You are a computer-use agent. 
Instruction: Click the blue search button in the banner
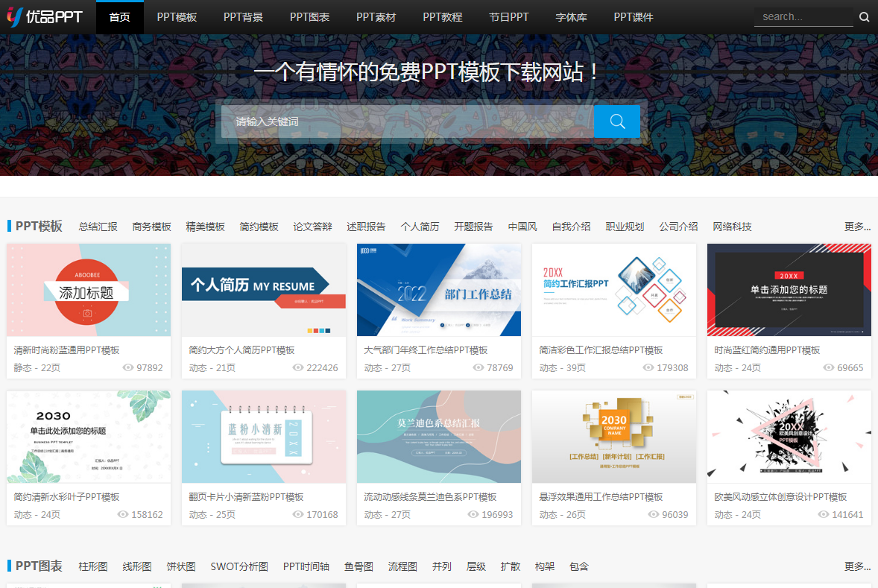point(616,120)
